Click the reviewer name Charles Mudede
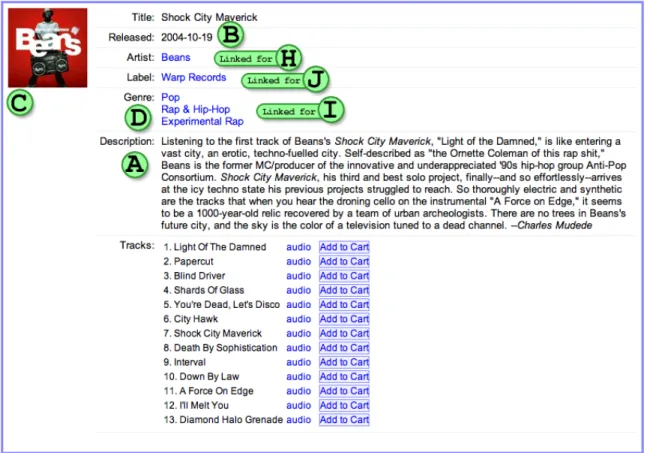647x453 pixels. pyautogui.click(x=555, y=225)
